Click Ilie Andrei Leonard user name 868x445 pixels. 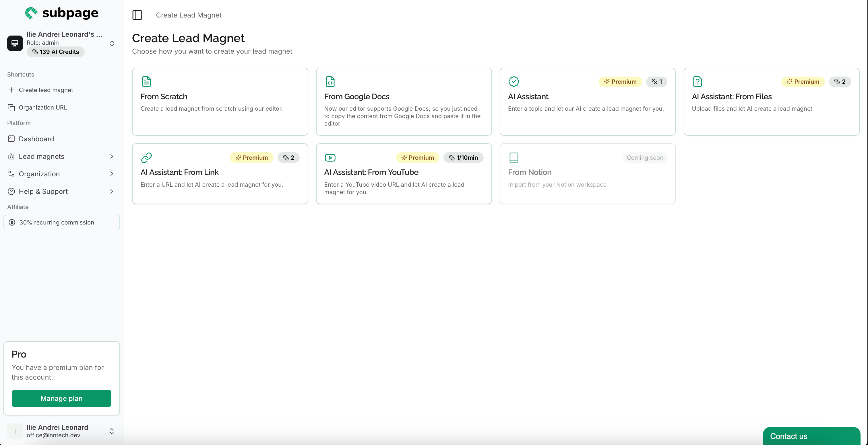[57, 428]
